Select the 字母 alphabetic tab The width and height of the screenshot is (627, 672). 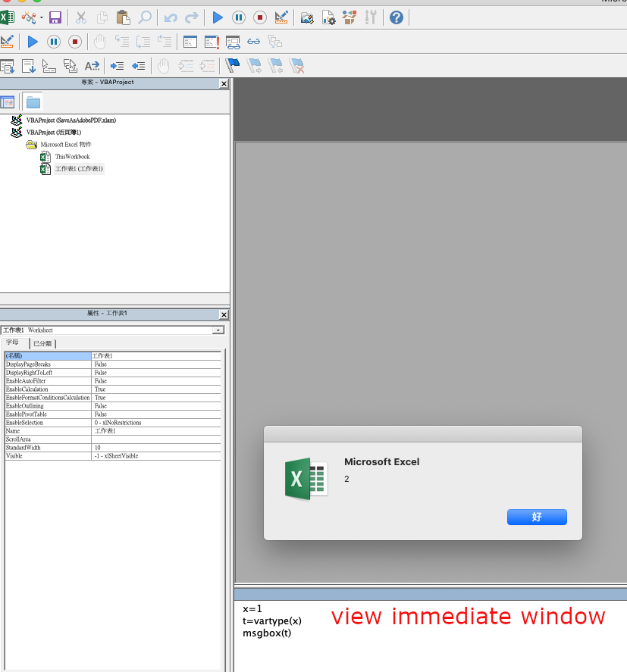pos(14,343)
